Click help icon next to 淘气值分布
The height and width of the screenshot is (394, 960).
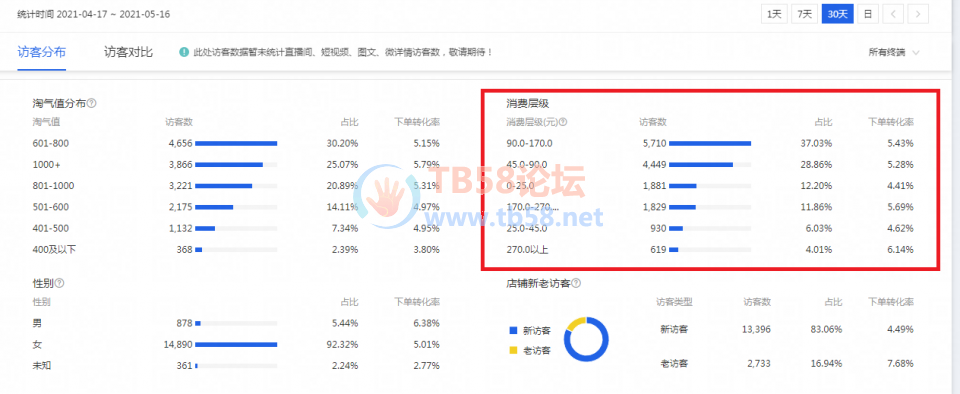point(92,103)
